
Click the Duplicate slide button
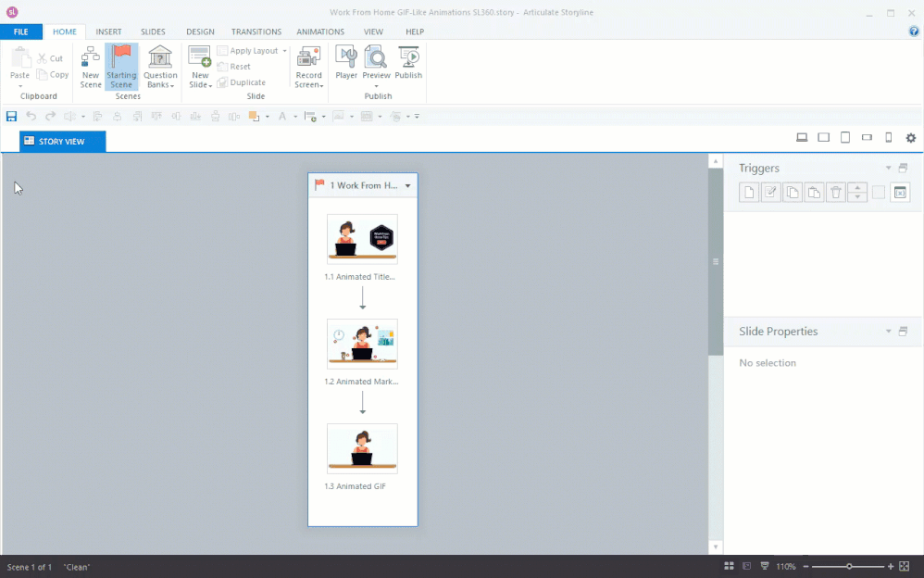(x=241, y=82)
